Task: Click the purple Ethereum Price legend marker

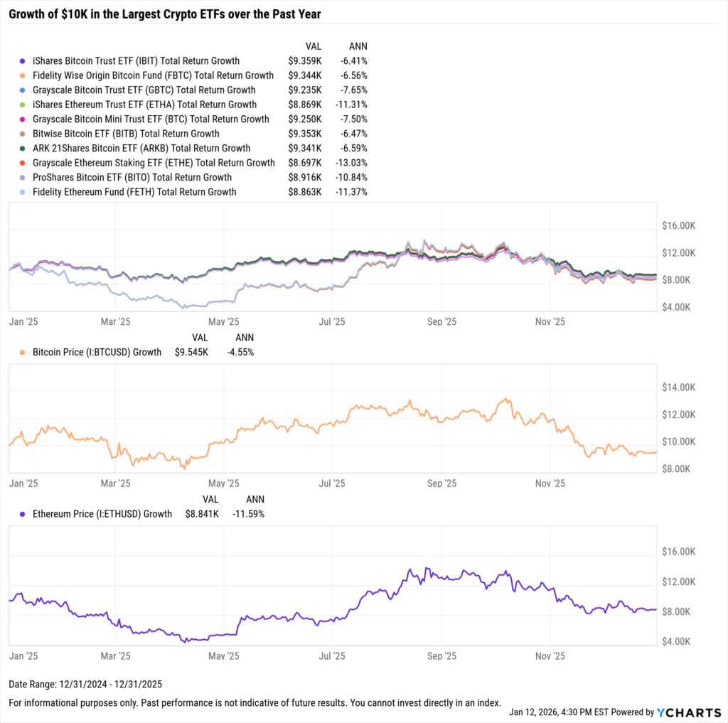Action: coord(23,514)
